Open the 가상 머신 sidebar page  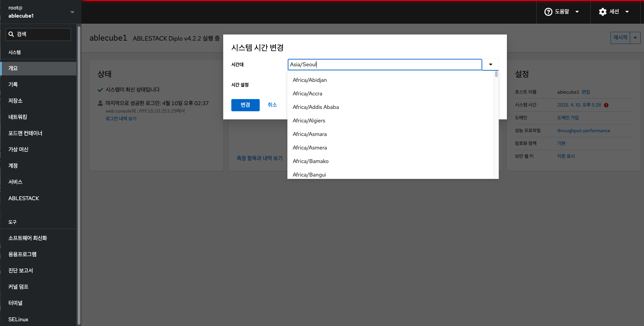(x=19, y=149)
